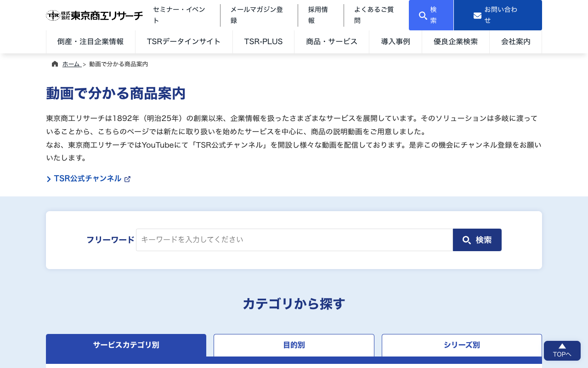588x368 pixels.
Task: Open the 導入事例 menu item
Action: (x=396, y=42)
